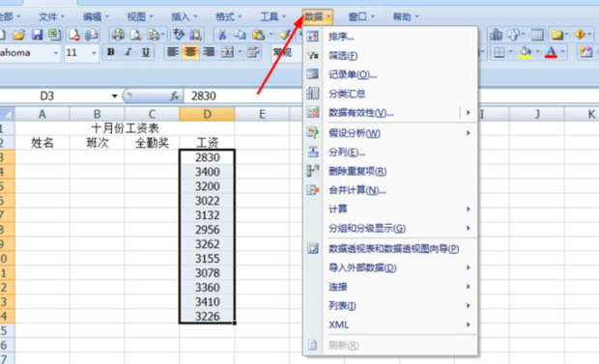Click the permission document icon with red mark
Image resolution: width=599 pixels, height=364 pixels.
[74, 35]
